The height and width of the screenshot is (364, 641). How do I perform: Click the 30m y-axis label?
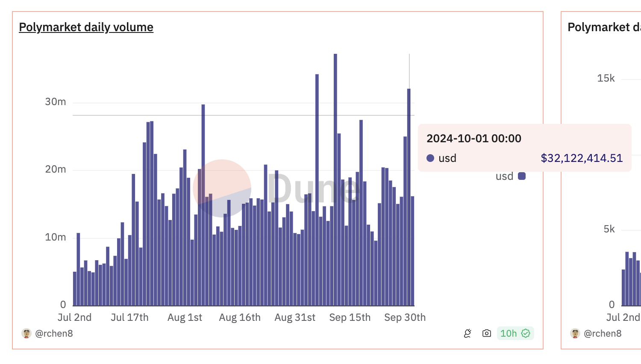click(56, 102)
